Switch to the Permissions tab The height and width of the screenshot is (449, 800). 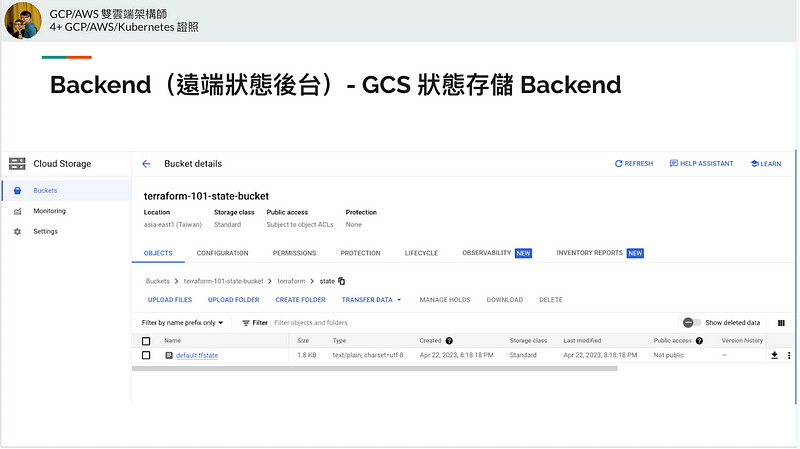point(294,253)
